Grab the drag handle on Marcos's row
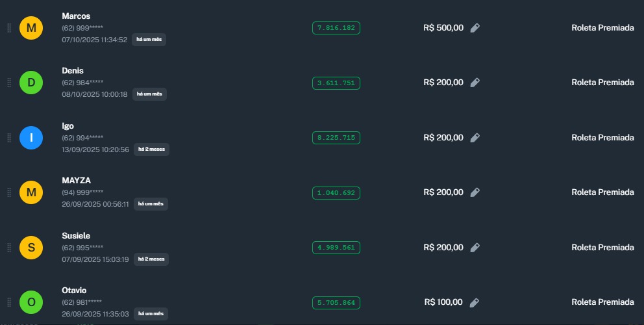Screen dimensions: 644x325 tap(9, 28)
